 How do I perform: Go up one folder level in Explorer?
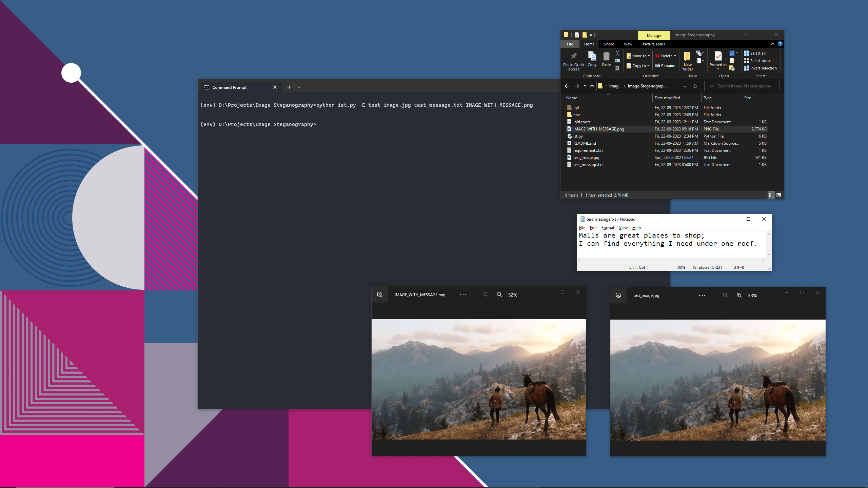pyautogui.click(x=592, y=86)
